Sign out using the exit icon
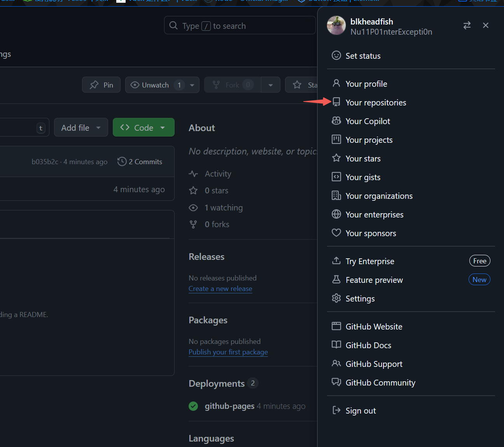 click(336, 410)
